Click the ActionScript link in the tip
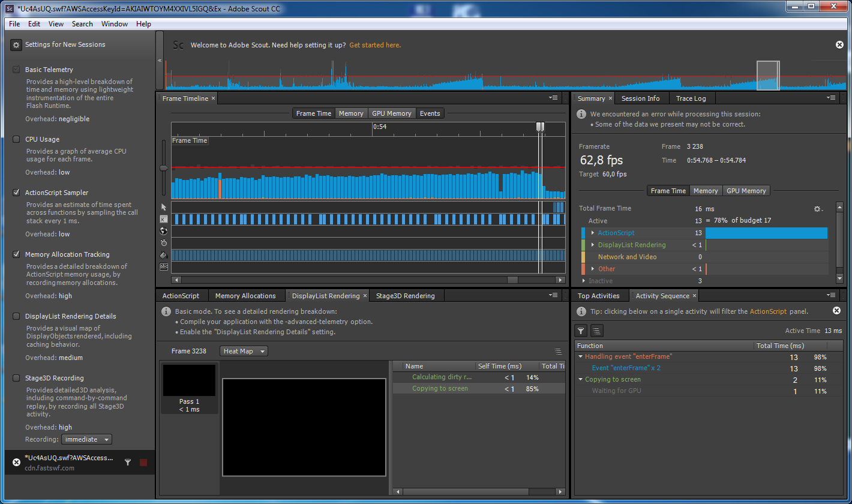Screen dimensions: 852x504 tap(768, 311)
